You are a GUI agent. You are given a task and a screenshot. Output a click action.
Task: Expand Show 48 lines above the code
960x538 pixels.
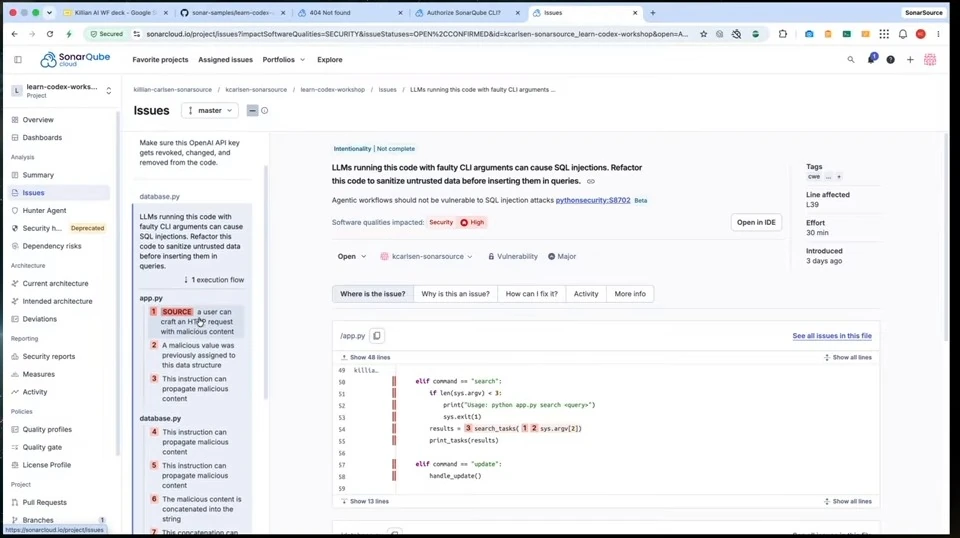366,357
